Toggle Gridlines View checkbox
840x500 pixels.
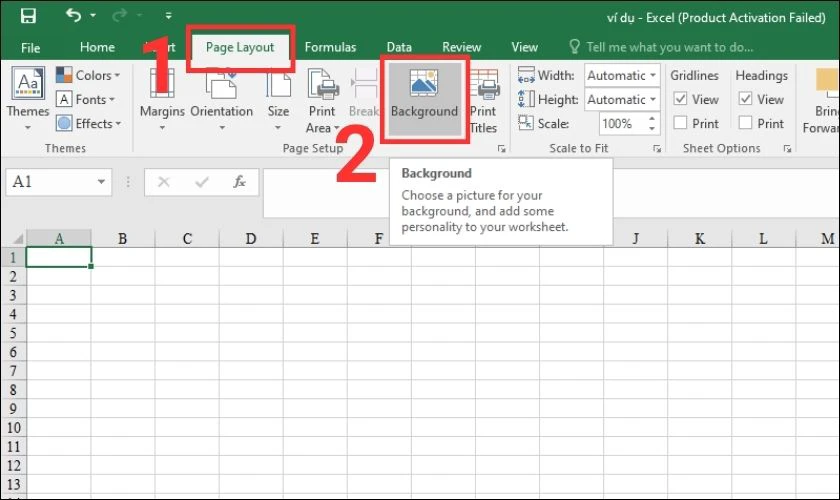click(680, 99)
